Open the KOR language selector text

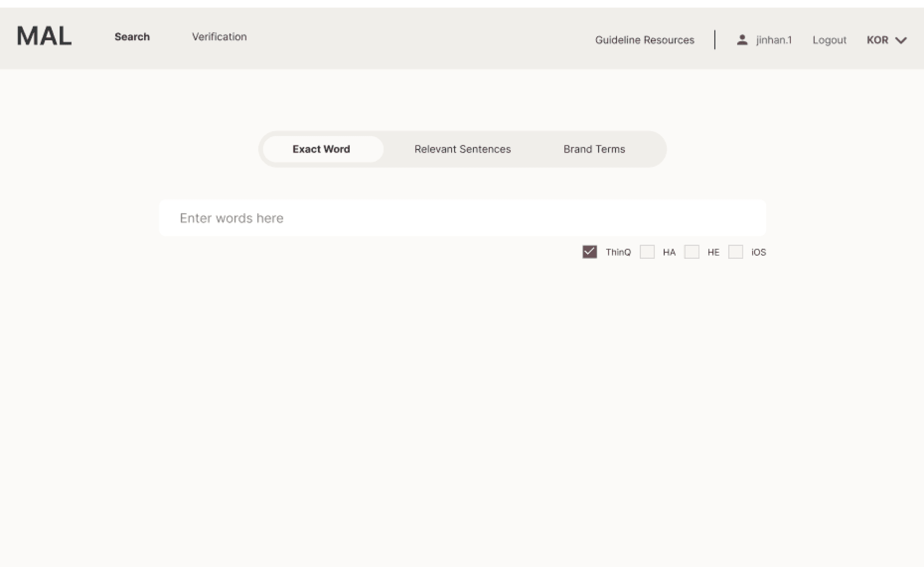tap(877, 40)
